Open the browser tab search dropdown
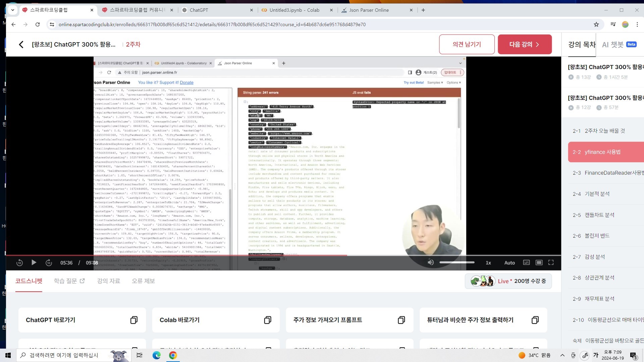 tap(13, 10)
